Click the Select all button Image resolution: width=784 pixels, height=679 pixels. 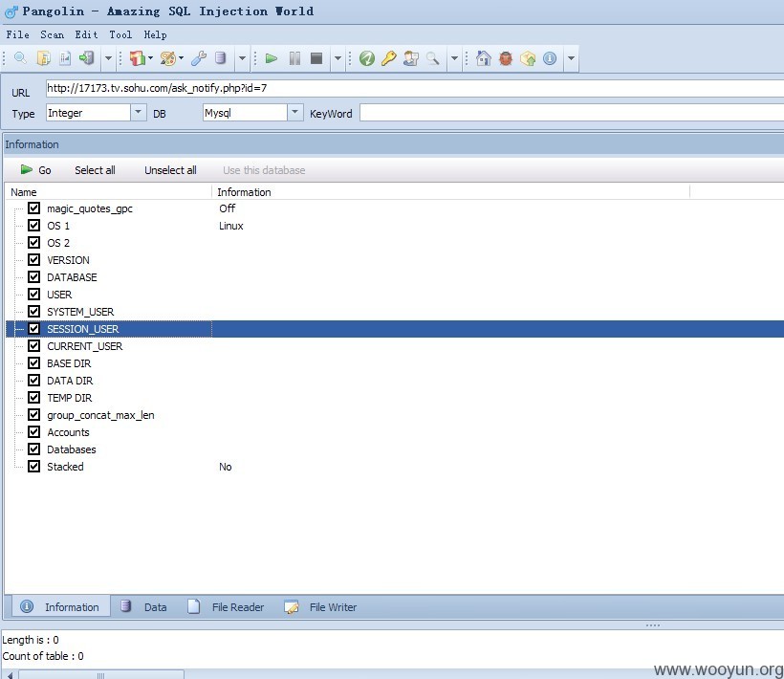pyautogui.click(x=95, y=170)
